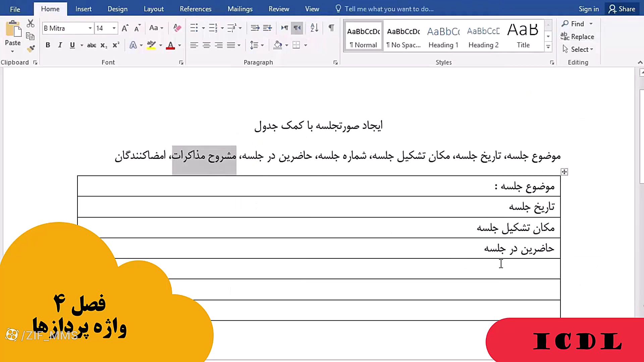
Task: Open the B Mitra font name dropdown
Action: pos(90,28)
